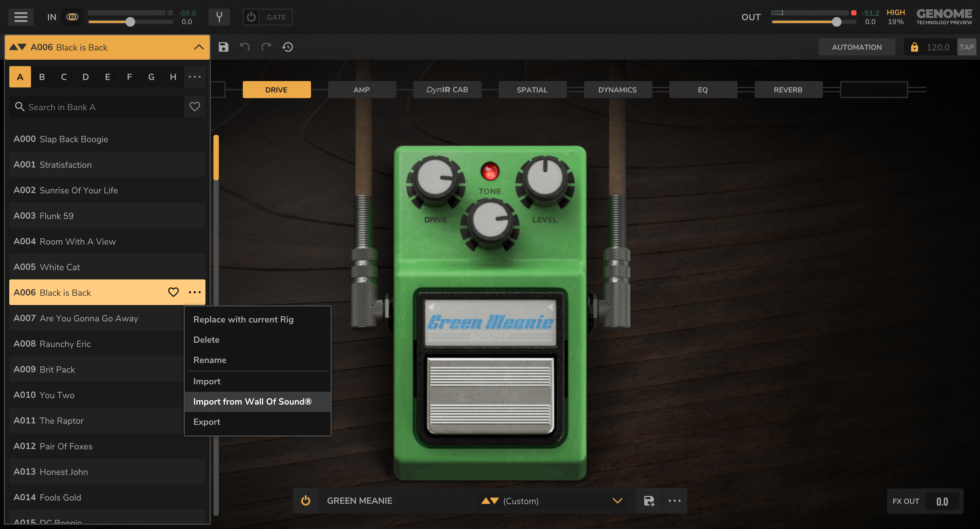This screenshot has height=529, width=980.
Task: Open the tuner fork icon
Action: (x=219, y=17)
